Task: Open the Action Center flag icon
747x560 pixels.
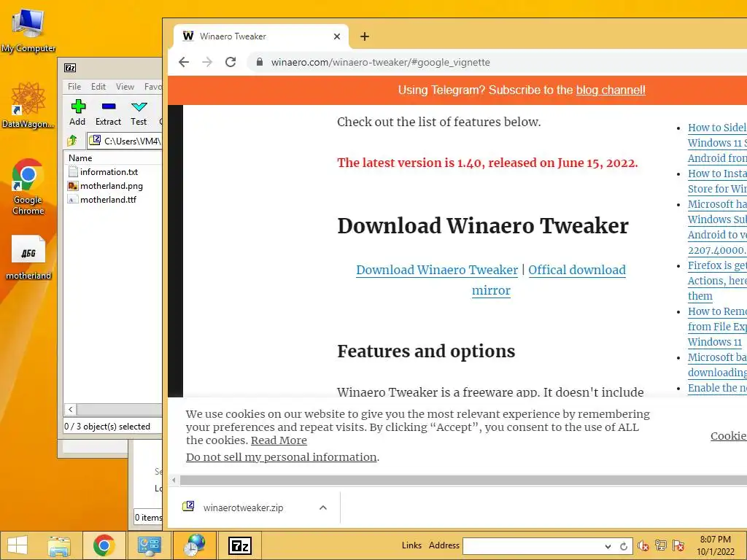Action: pyautogui.click(x=678, y=545)
